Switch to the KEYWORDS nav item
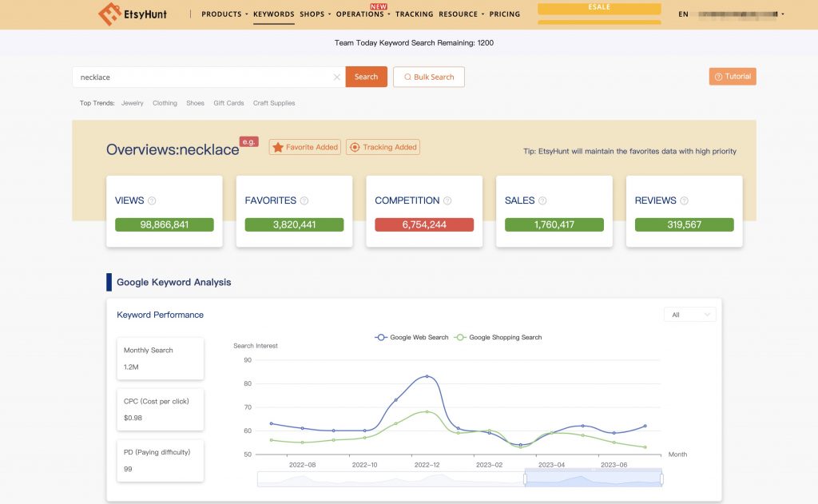 coord(273,14)
